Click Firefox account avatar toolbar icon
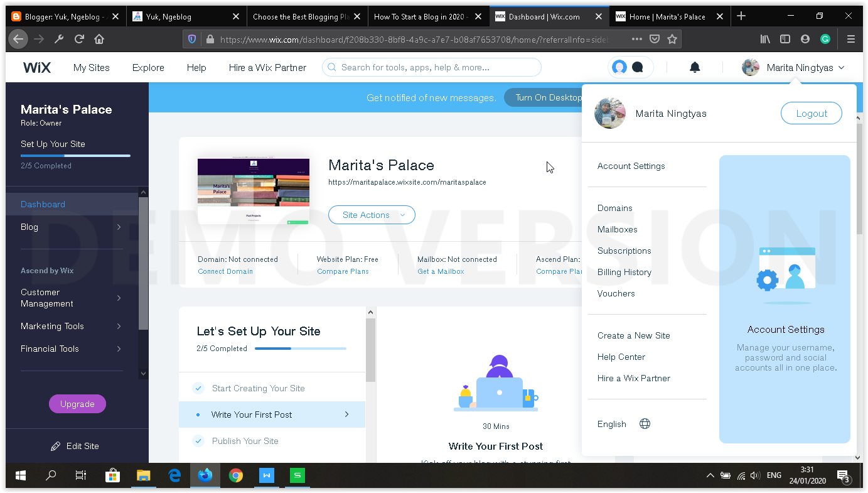This screenshot has height=493, width=868. (805, 39)
